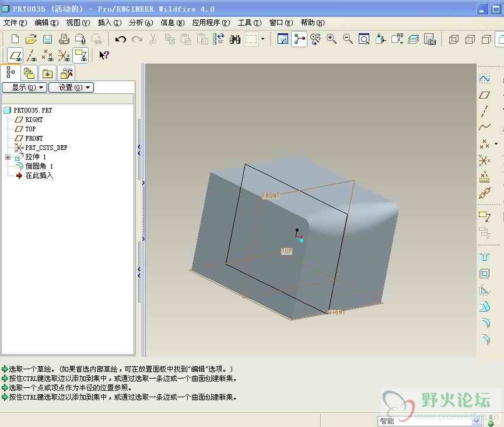Select the RIGHT datum plane in tree

click(34, 120)
